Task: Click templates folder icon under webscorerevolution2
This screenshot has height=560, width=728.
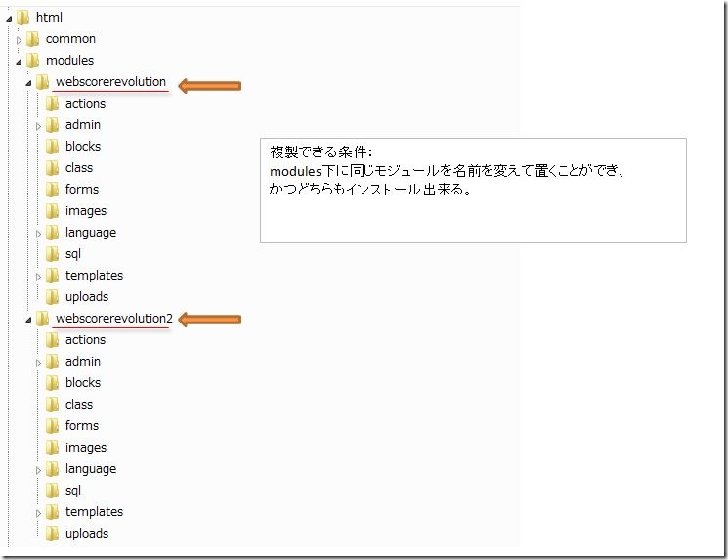Action: coord(52,512)
